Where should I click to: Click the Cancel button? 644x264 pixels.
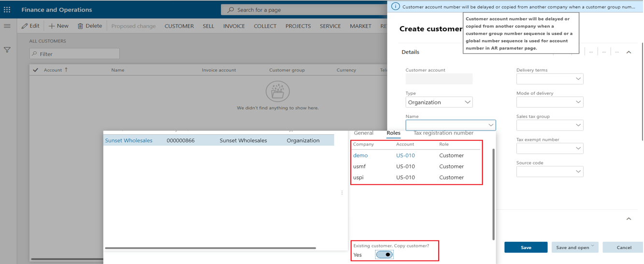pyautogui.click(x=623, y=248)
